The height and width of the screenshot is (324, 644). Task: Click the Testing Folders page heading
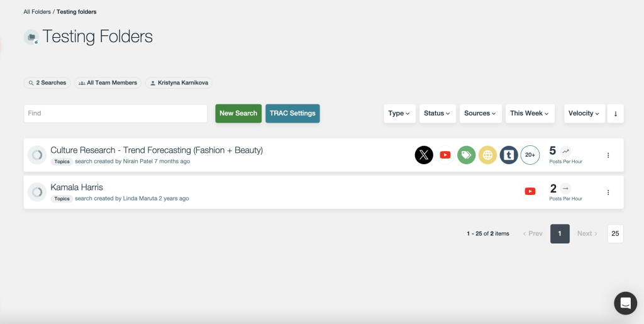click(x=97, y=36)
